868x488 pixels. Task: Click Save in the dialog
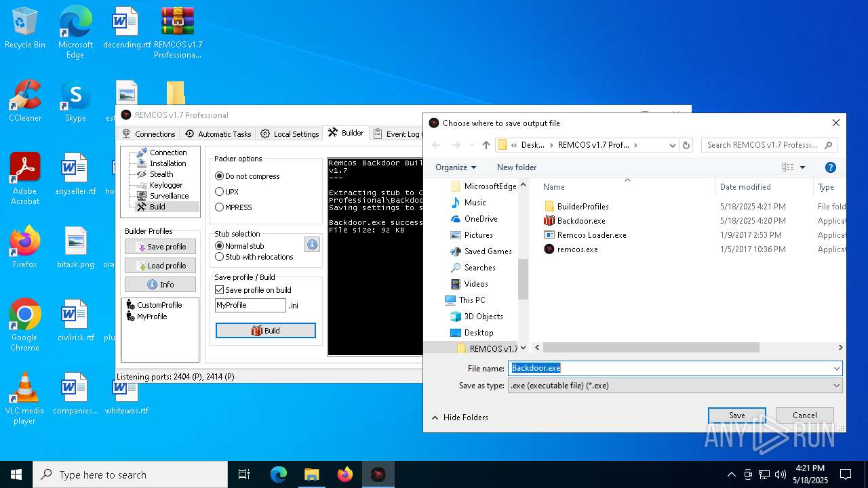pos(737,415)
